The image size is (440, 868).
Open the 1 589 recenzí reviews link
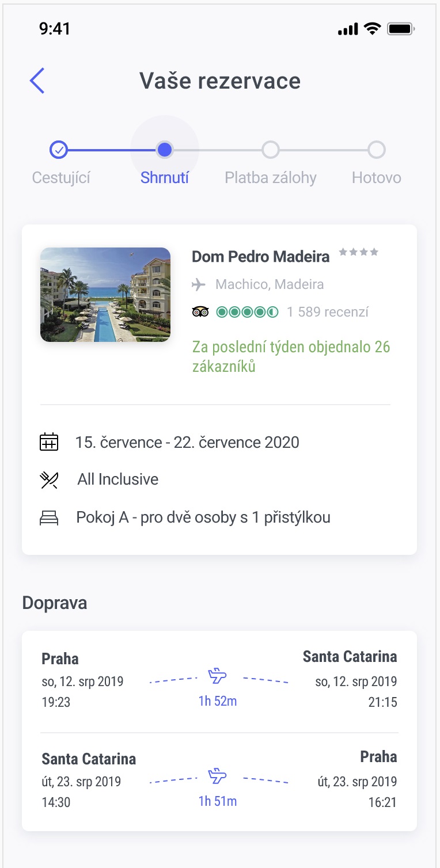tap(328, 312)
